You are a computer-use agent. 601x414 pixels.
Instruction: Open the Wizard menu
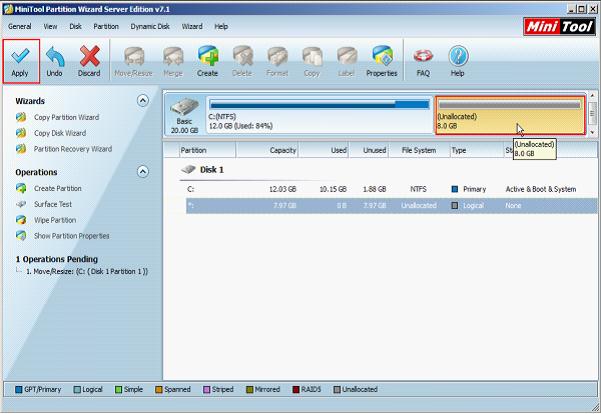tap(192, 26)
